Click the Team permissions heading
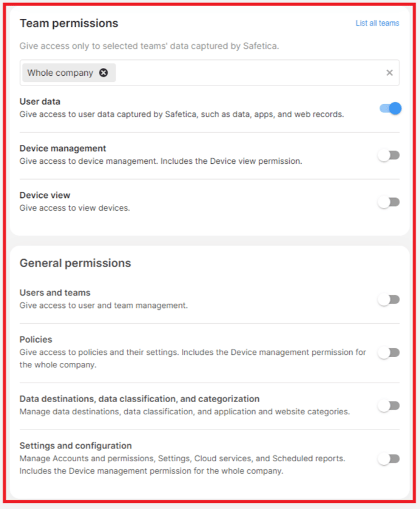This screenshot has height=509, width=420. pos(68,23)
